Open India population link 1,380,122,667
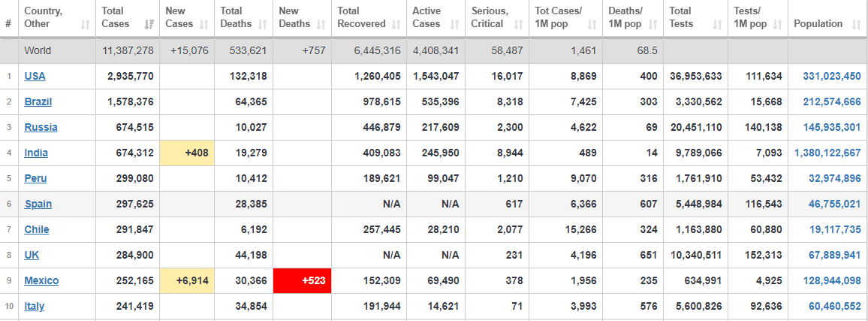868x321 pixels. pos(827,153)
